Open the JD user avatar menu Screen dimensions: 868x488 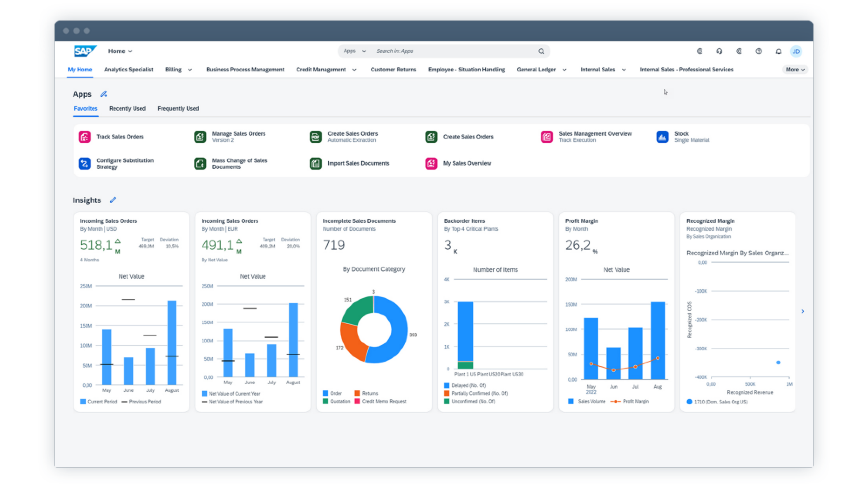point(796,51)
